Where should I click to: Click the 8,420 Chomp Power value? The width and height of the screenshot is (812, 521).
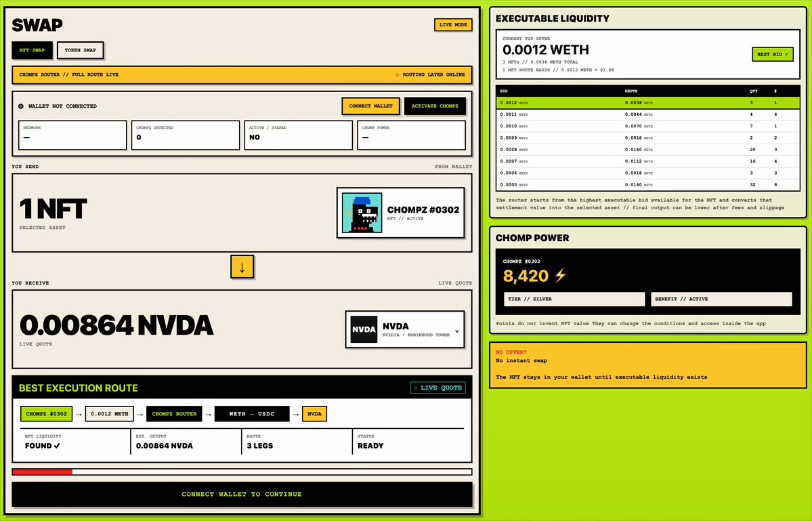coord(526,276)
